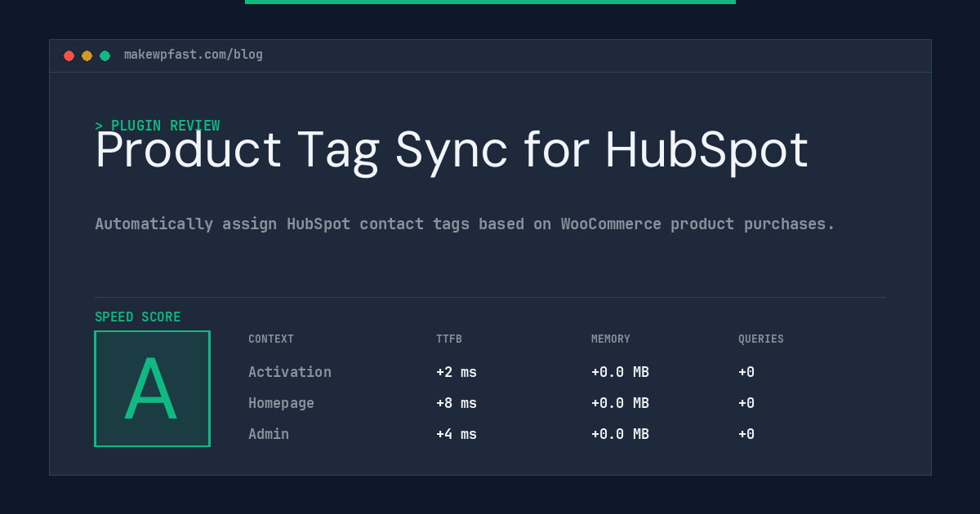Click the plugin description sentence
This screenshot has height=514, width=980.
[465, 224]
